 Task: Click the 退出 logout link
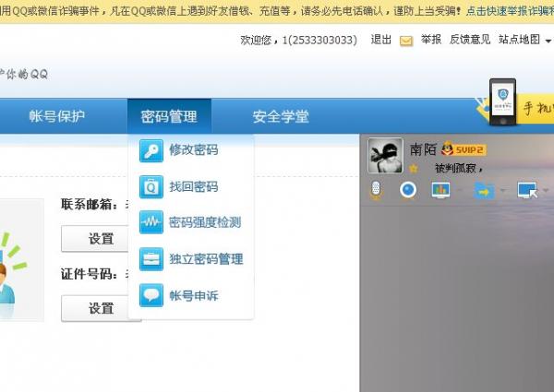tap(381, 40)
